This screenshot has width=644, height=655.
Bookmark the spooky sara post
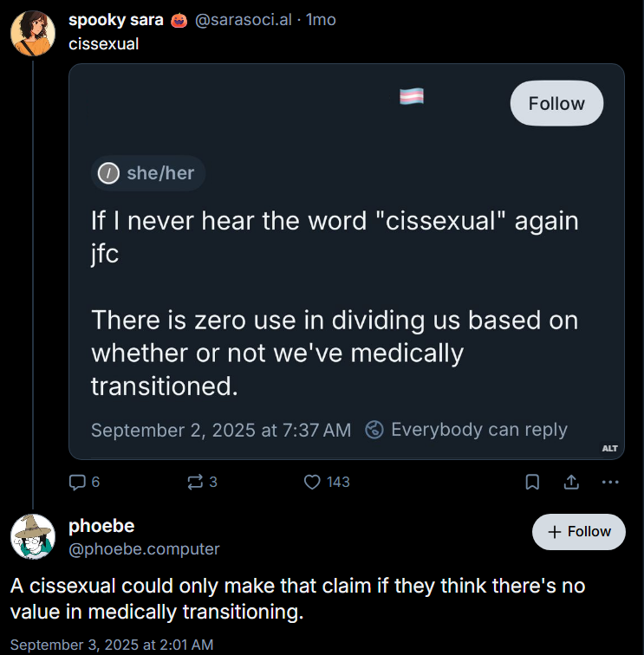click(533, 482)
